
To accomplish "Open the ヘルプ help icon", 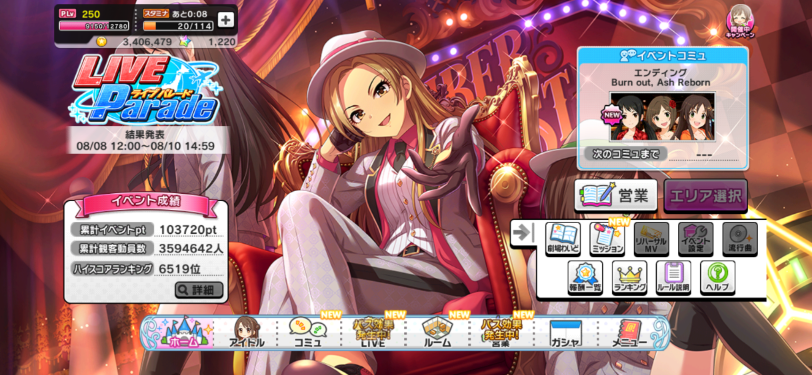I will point(718,277).
